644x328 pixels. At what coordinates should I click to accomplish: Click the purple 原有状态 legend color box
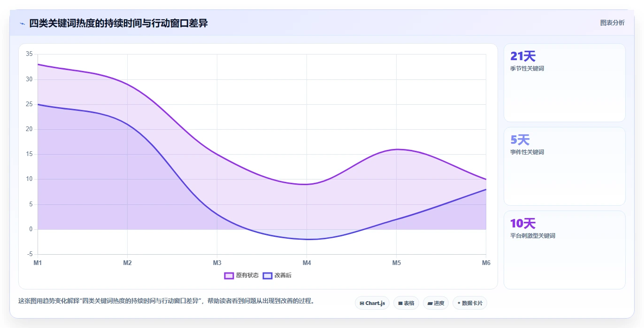229,275
